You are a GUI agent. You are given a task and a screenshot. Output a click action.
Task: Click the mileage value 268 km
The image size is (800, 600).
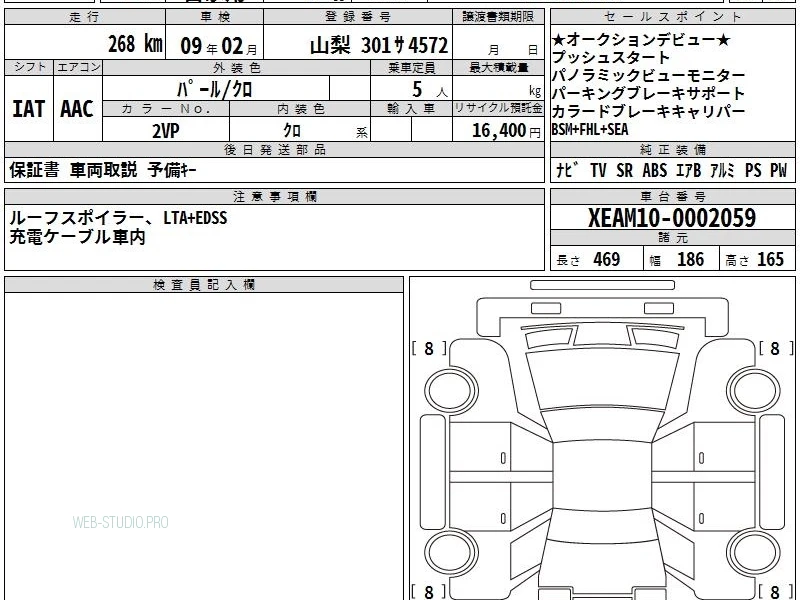(135, 43)
